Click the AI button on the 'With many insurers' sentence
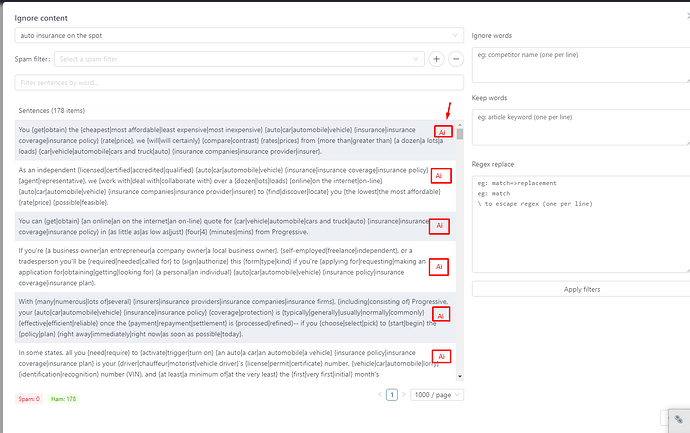The height and width of the screenshot is (433, 690). point(441,314)
